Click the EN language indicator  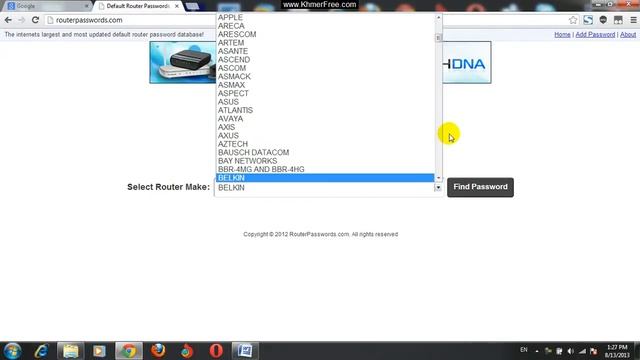524,350
